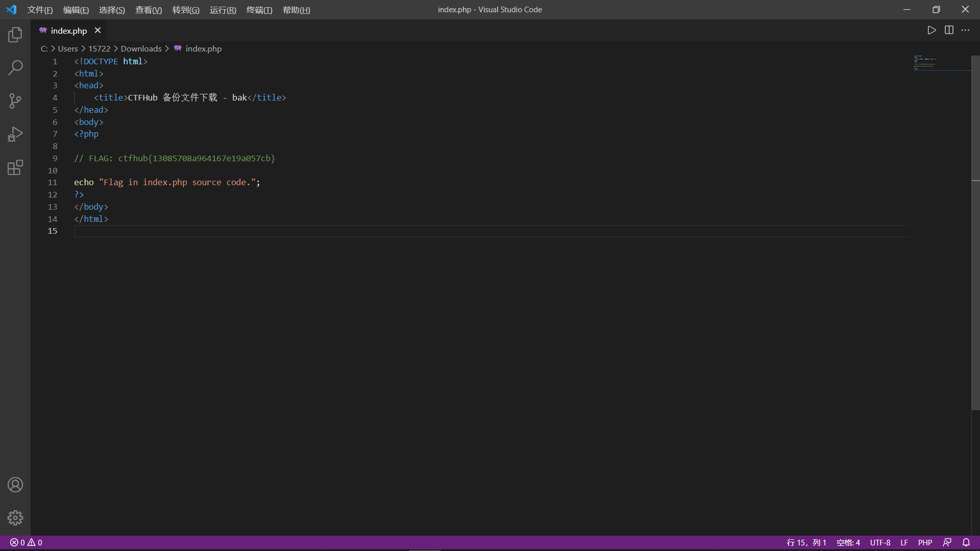Click the </body> closing tag
This screenshot has height=551, width=980.
(x=91, y=207)
